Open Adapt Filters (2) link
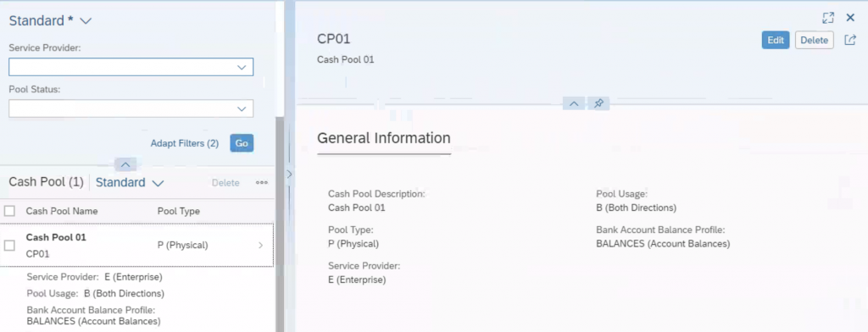 coord(184,143)
